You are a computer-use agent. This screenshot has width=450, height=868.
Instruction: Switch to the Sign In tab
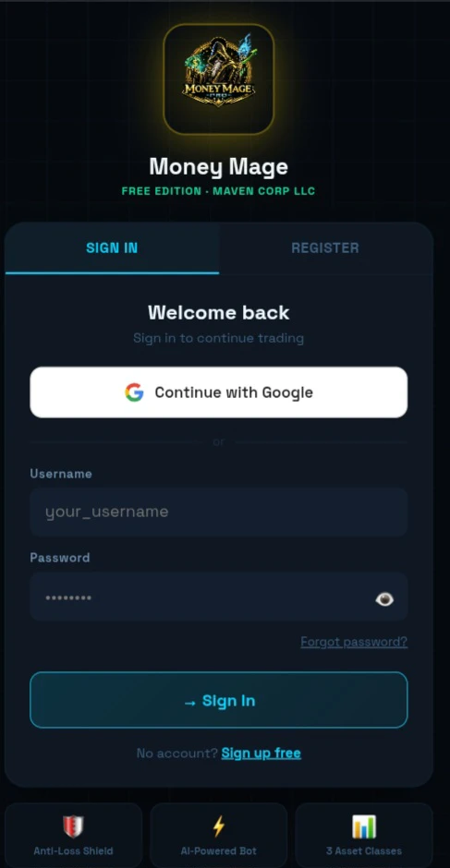pyautogui.click(x=112, y=248)
